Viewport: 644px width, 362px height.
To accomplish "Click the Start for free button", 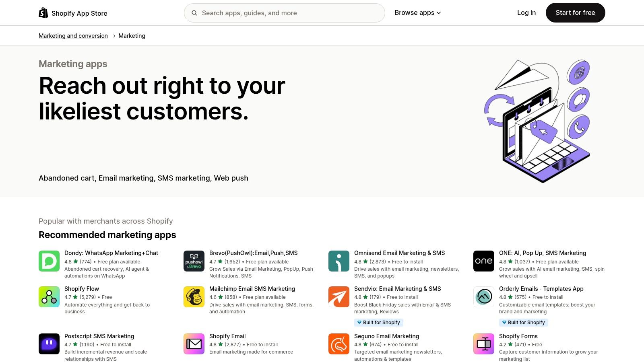I will pos(575,12).
